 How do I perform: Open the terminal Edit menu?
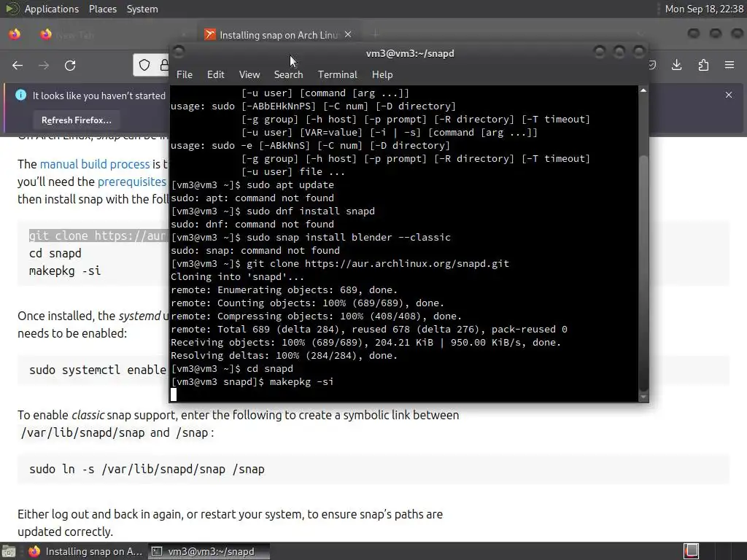[x=215, y=74]
